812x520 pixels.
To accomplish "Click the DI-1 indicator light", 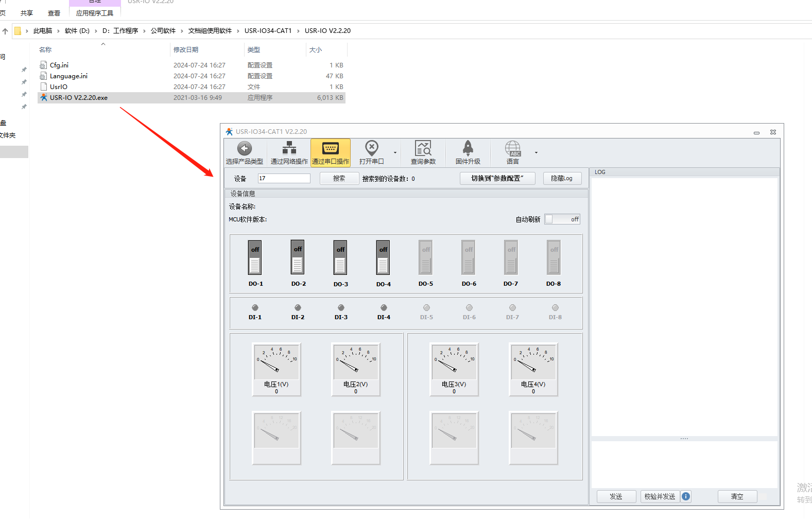I will pos(255,308).
